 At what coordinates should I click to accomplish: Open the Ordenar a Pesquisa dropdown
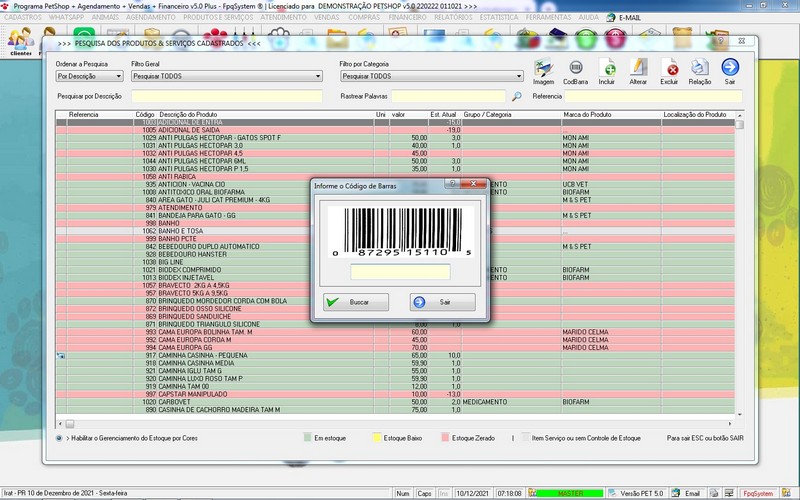click(x=89, y=76)
